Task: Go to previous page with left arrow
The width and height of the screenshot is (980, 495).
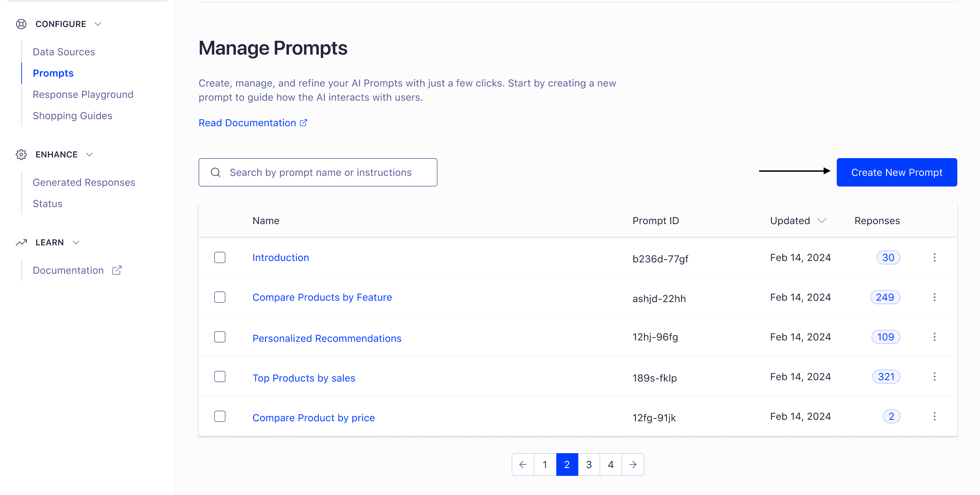Action: pyautogui.click(x=523, y=465)
